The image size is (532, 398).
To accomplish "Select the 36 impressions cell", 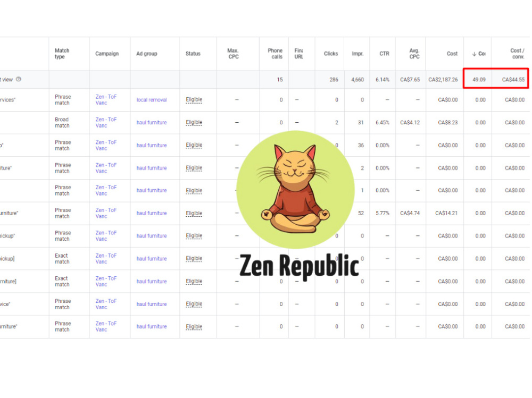I will 361,146.
